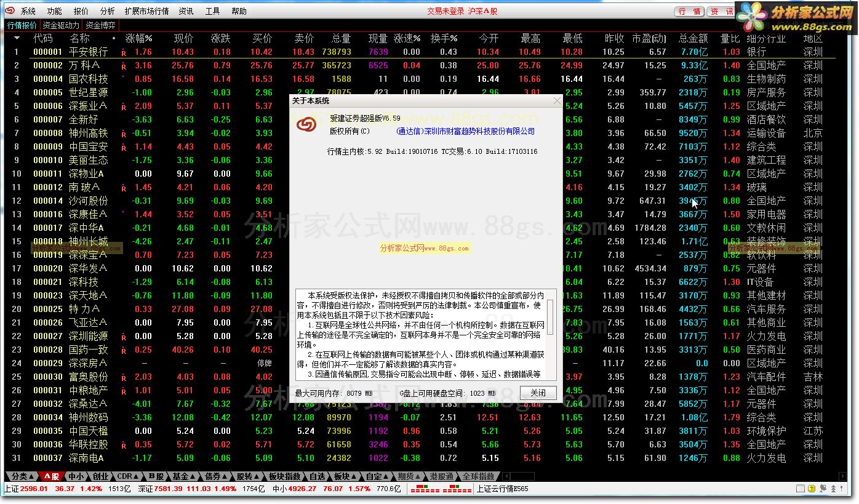Click the red swirl application logo in menu bar
The image size is (859, 504).
pos(10,11)
